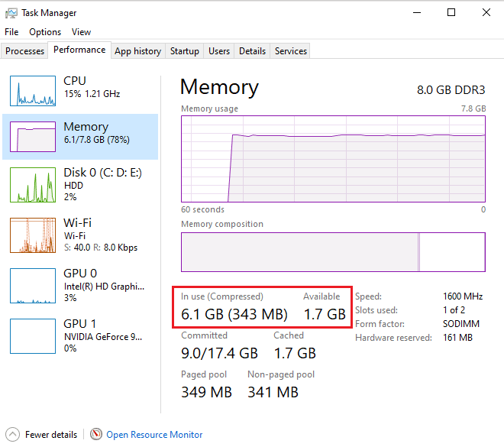504x447 pixels.
Task: Click the Memory usage caption above graph
Action: pyautogui.click(x=209, y=109)
